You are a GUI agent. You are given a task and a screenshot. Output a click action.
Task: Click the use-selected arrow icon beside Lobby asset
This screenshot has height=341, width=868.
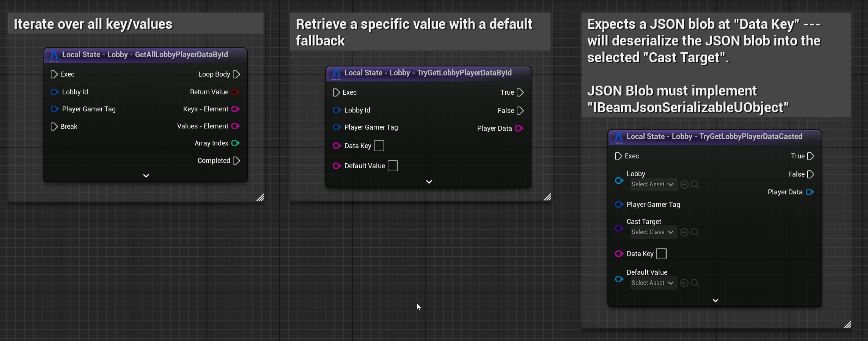684,185
